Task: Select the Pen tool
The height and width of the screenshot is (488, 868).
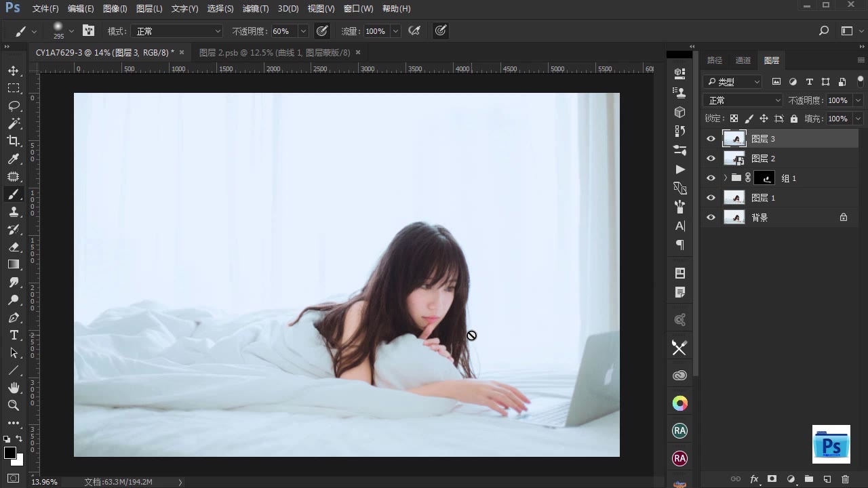Action: pyautogui.click(x=14, y=317)
